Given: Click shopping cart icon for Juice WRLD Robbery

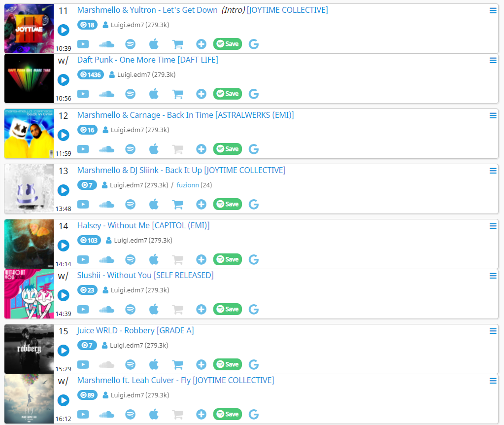Looking at the screenshot, I should (x=178, y=365).
